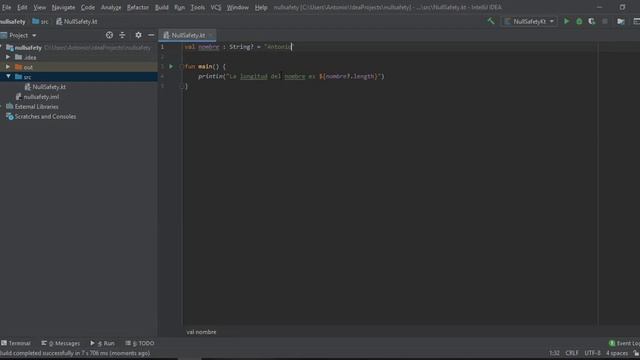Collapse the main function fold marker
Image resolution: width=640 pixels, height=360 pixels.
(181, 67)
